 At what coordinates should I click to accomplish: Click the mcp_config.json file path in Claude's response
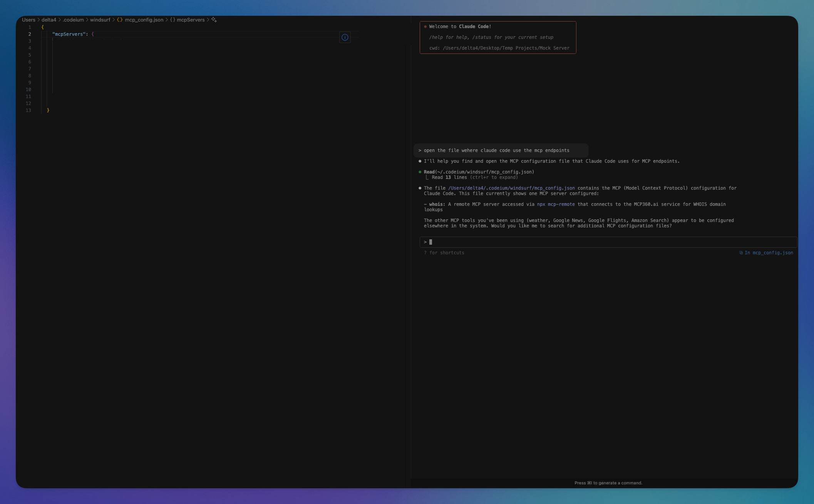511,188
